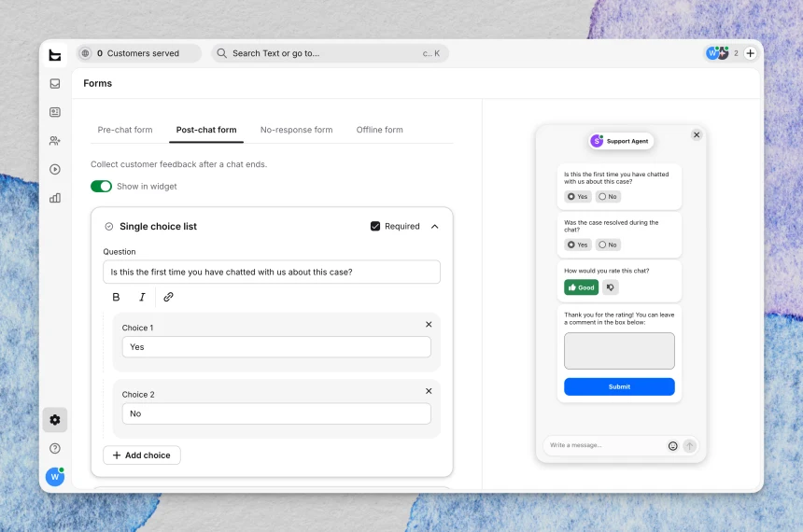The width and height of the screenshot is (803, 532).
Task: Click the Forms page heading
Action: (x=98, y=83)
